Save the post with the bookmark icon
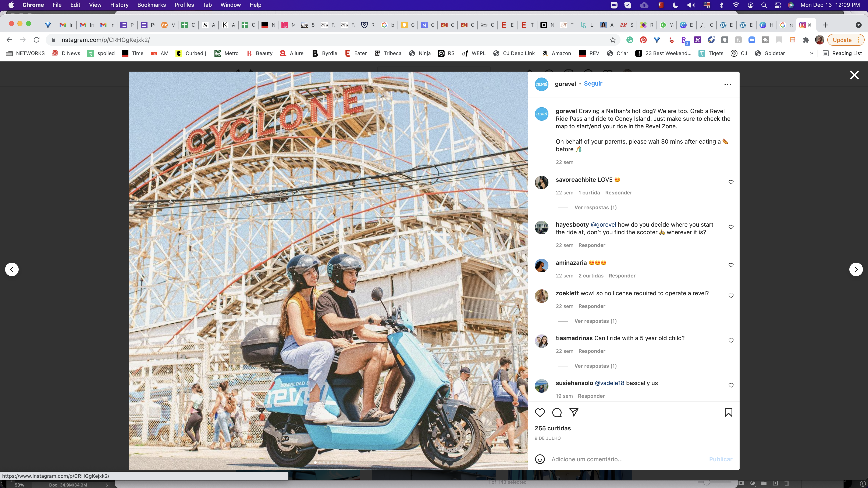 point(728,413)
